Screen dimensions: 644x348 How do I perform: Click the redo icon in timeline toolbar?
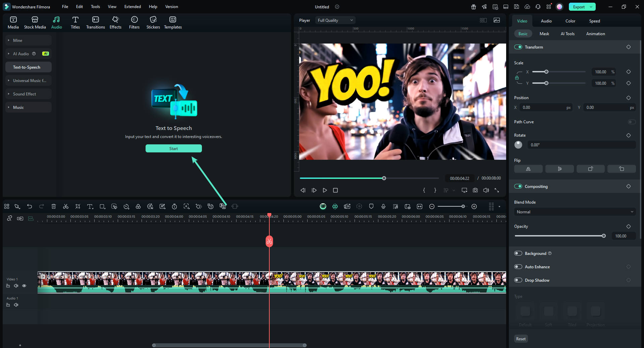(x=42, y=206)
